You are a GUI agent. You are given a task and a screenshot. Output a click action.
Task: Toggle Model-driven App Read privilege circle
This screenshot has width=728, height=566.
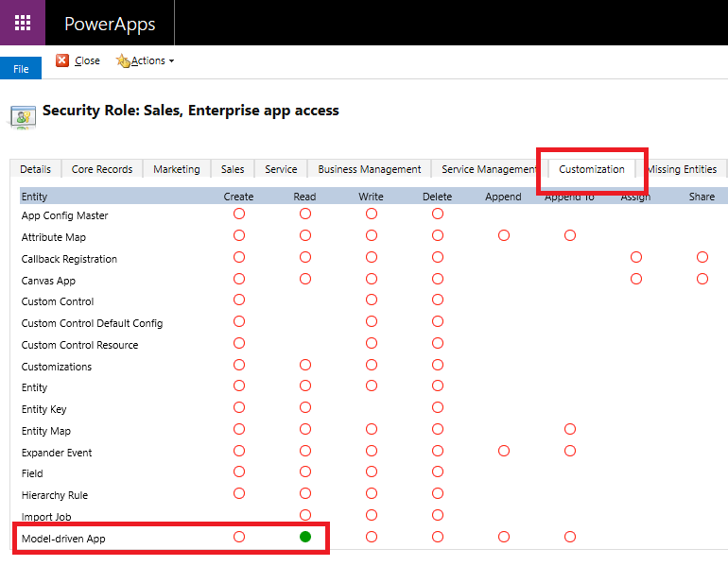pos(305,537)
